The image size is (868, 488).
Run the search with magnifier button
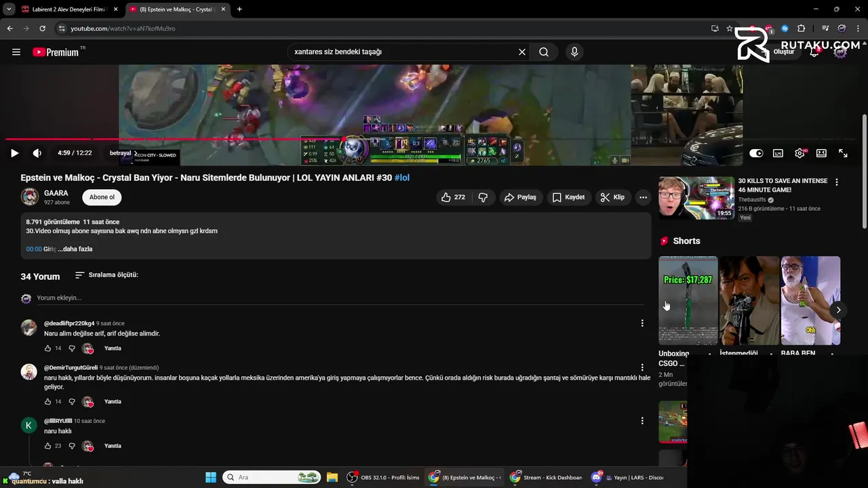544,52
